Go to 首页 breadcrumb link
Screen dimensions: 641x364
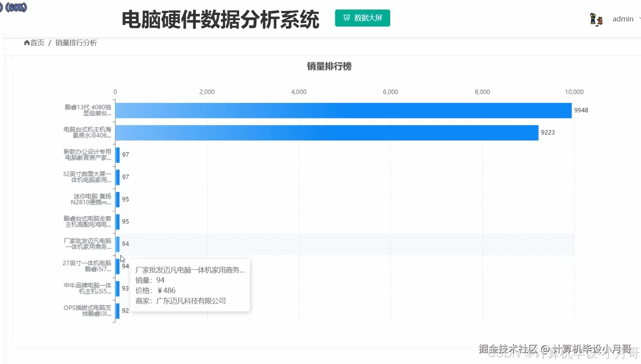pos(37,43)
